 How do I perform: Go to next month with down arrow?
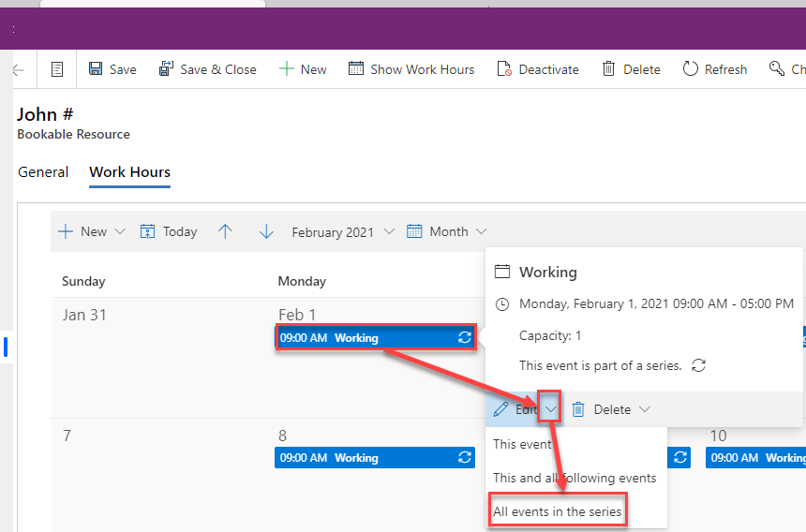pyautogui.click(x=266, y=231)
